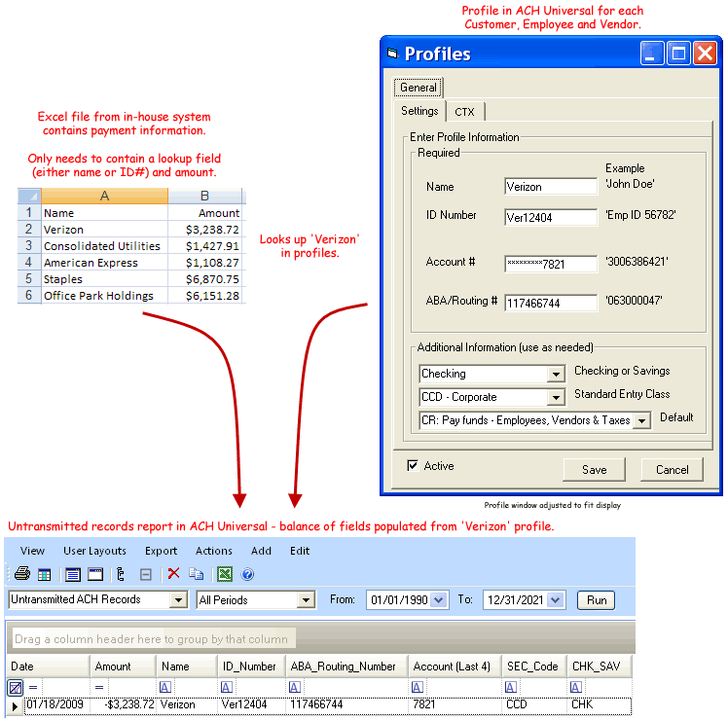The height and width of the screenshot is (721, 728).
Task: Switch to the CTX tab
Action: 465,112
